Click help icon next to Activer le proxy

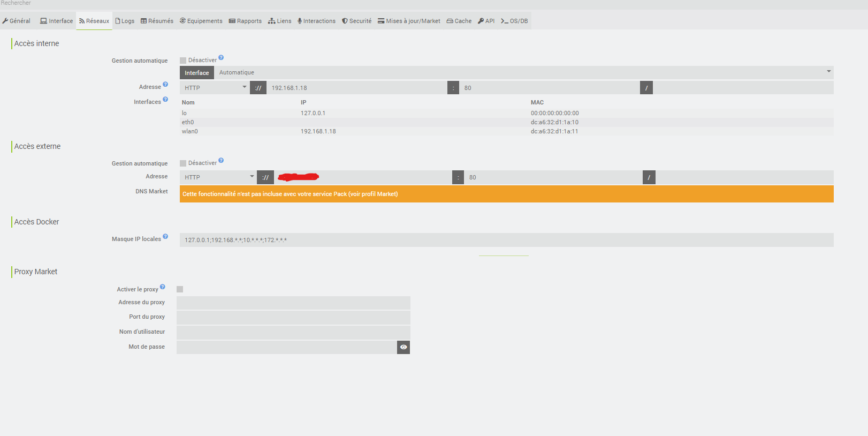[163, 287]
